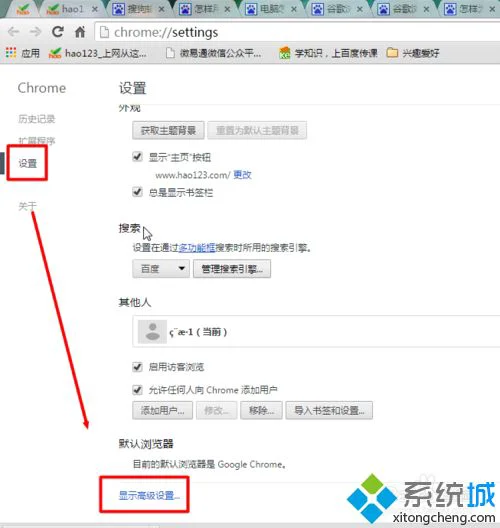Click the 默认浏览器 section heading
The image size is (500, 528).
[146, 444]
